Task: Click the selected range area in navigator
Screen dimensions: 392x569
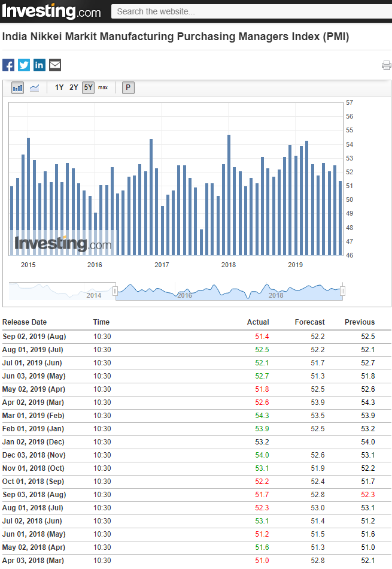Action: [x=229, y=292]
